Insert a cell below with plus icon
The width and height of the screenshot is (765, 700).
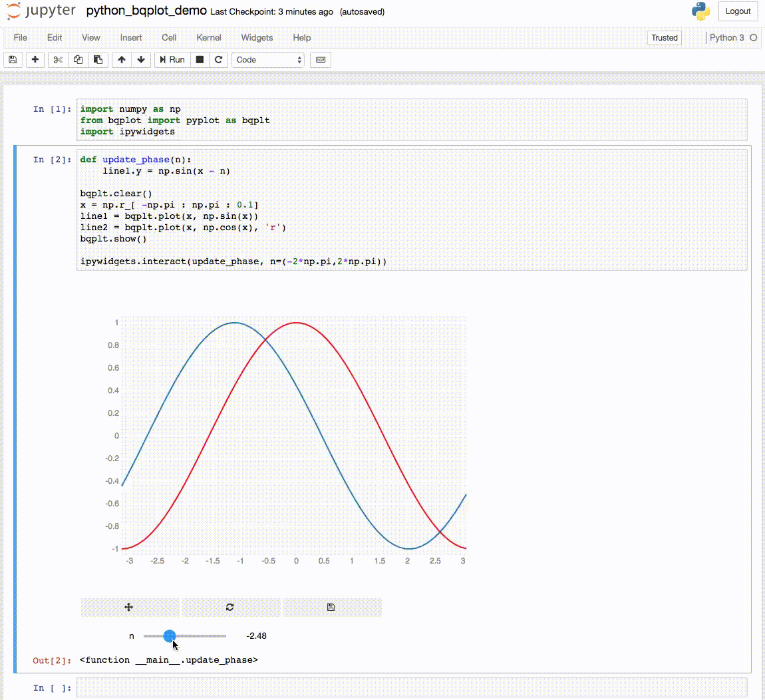click(x=35, y=60)
